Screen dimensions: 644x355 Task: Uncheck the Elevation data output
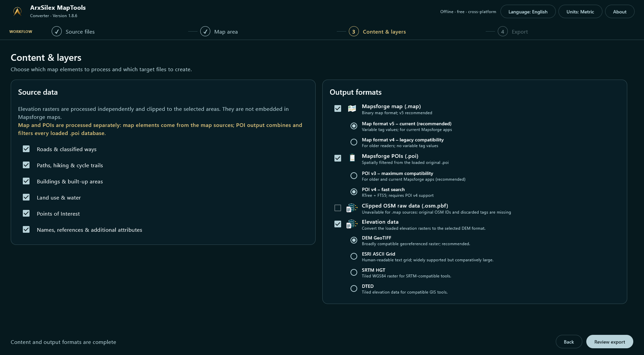pyautogui.click(x=338, y=224)
